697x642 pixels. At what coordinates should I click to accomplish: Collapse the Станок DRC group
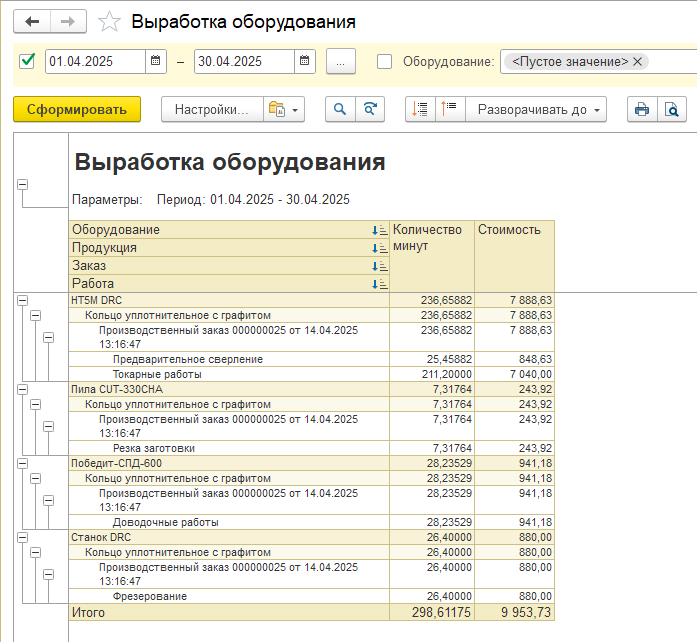tap(23, 538)
